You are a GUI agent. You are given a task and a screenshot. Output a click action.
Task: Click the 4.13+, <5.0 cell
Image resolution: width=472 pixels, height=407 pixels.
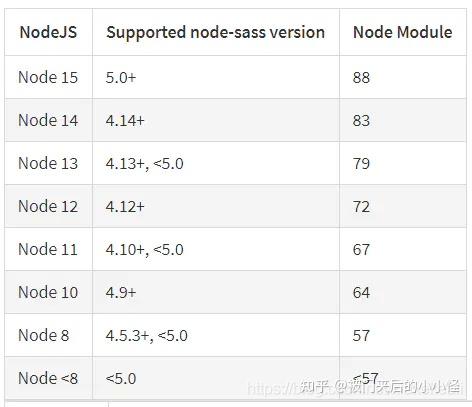145,164
